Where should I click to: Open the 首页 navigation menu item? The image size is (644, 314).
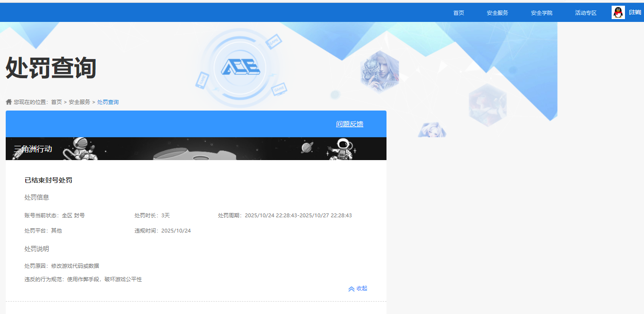click(458, 13)
